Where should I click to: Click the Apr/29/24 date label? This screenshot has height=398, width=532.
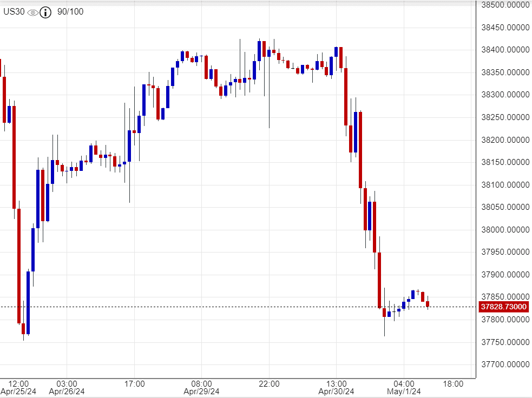pyautogui.click(x=201, y=392)
